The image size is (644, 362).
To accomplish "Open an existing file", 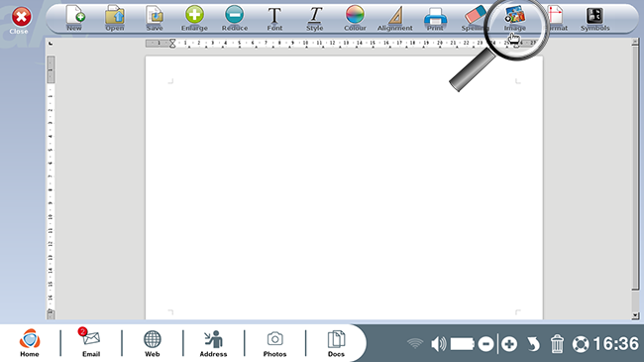I will point(115,19).
